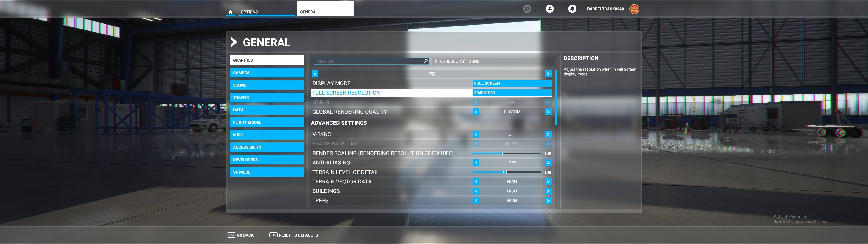Open the player profile icon
Viewport: 868px width, 244px height.
point(550,9)
